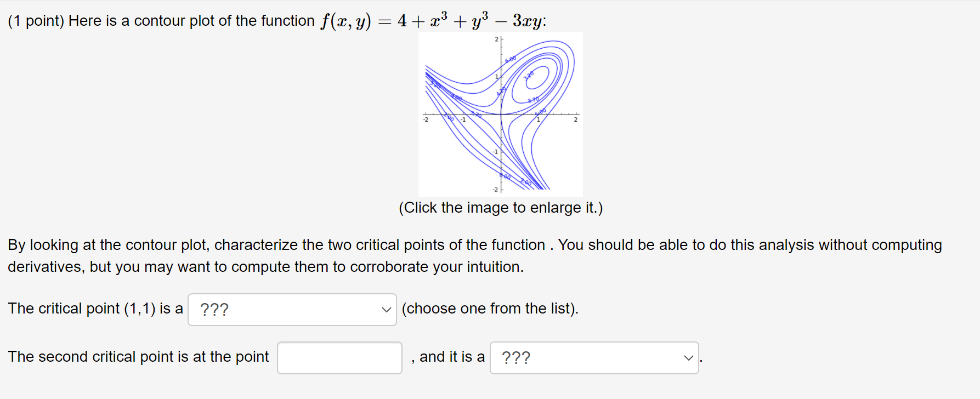The height and width of the screenshot is (399, 980).
Task: Click the x-axis tick labeled 2
Action: coord(576,118)
